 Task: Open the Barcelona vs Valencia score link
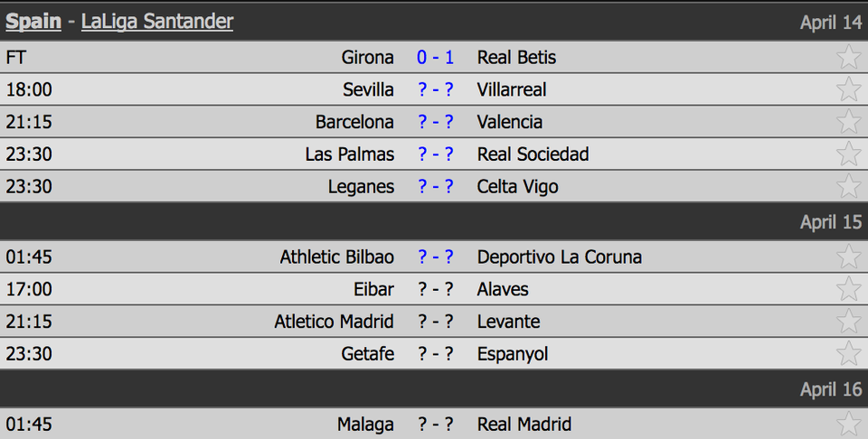tap(435, 122)
